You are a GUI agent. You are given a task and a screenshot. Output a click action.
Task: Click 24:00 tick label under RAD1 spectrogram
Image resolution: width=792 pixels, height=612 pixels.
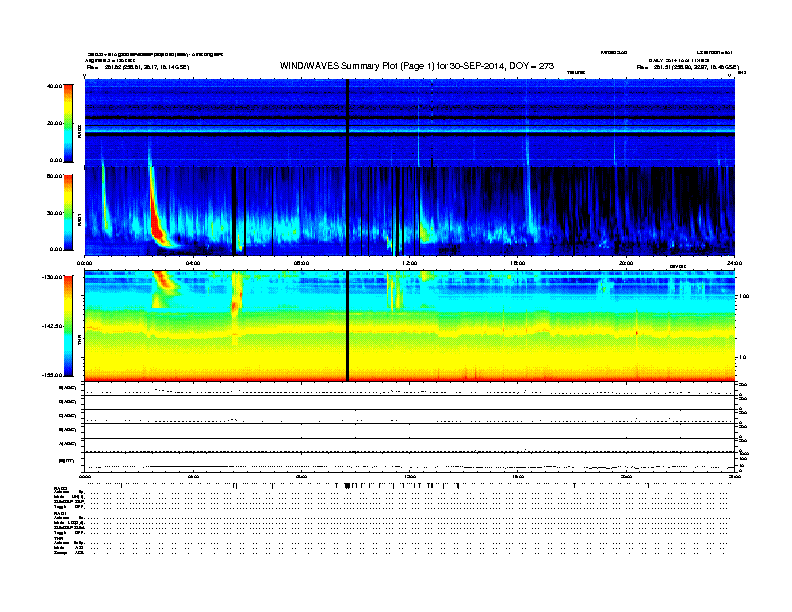coord(734,263)
